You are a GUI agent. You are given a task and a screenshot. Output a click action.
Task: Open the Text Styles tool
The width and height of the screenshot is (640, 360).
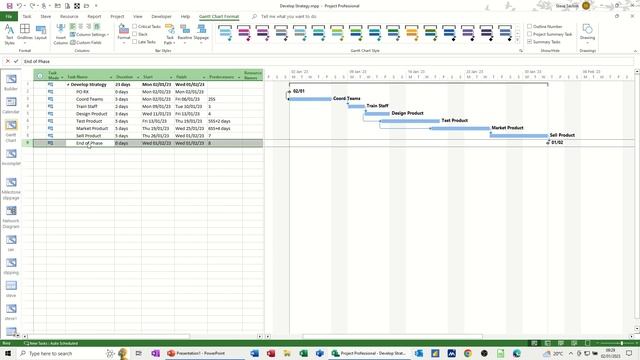[x=9, y=34]
